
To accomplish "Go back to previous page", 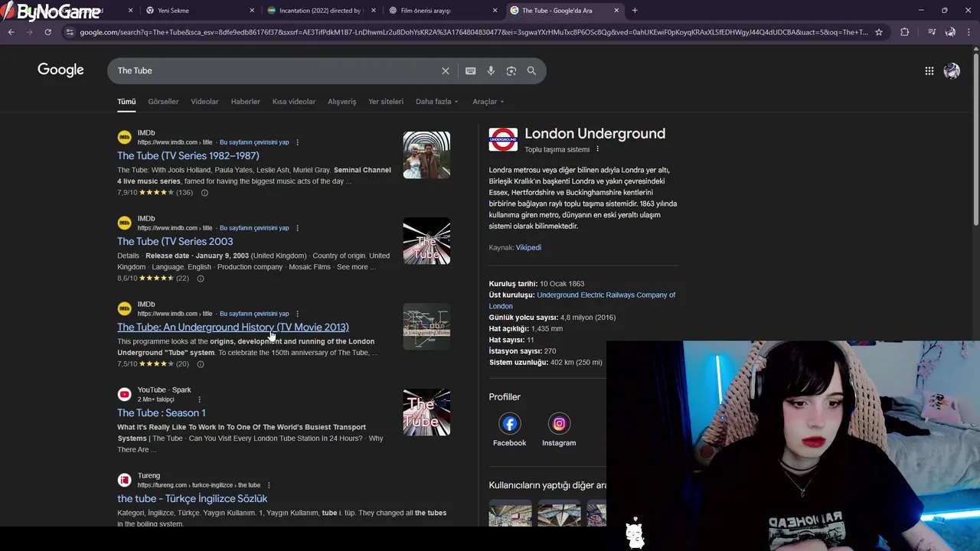I will 11,32.
